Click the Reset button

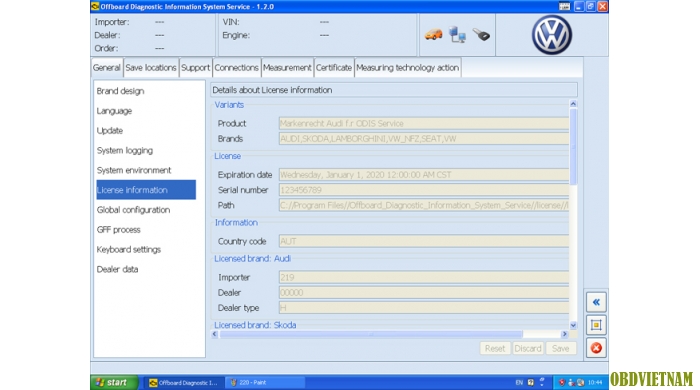[495, 349]
